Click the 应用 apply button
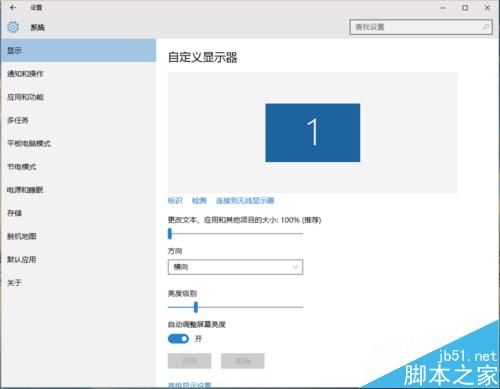The height and width of the screenshot is (389, 500). (x=189, y=361)
